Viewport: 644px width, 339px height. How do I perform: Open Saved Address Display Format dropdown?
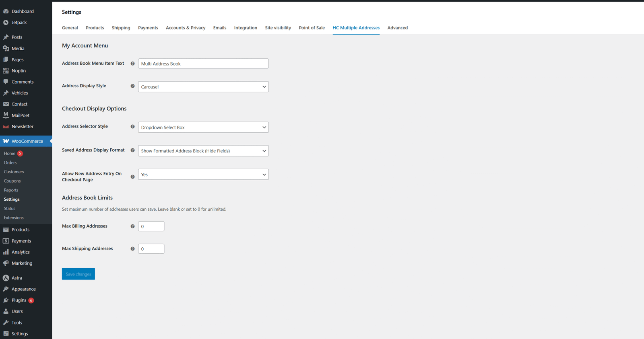click(x=203, y=151)
